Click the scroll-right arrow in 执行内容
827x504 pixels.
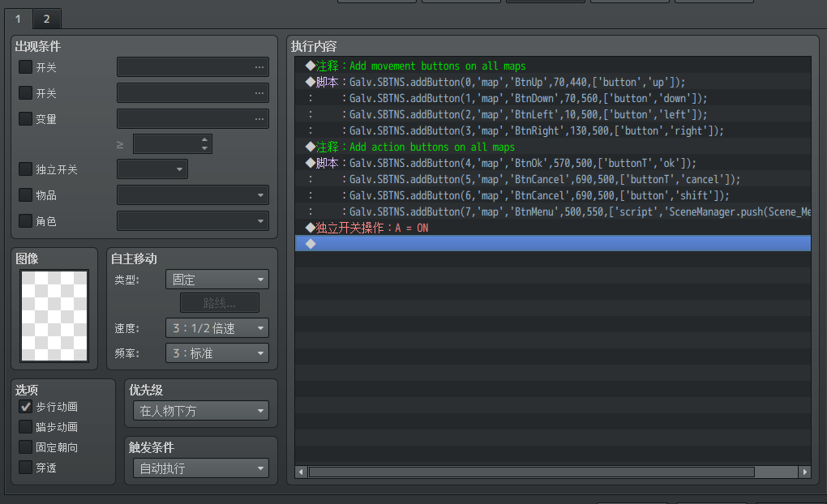tap(805, 472)
